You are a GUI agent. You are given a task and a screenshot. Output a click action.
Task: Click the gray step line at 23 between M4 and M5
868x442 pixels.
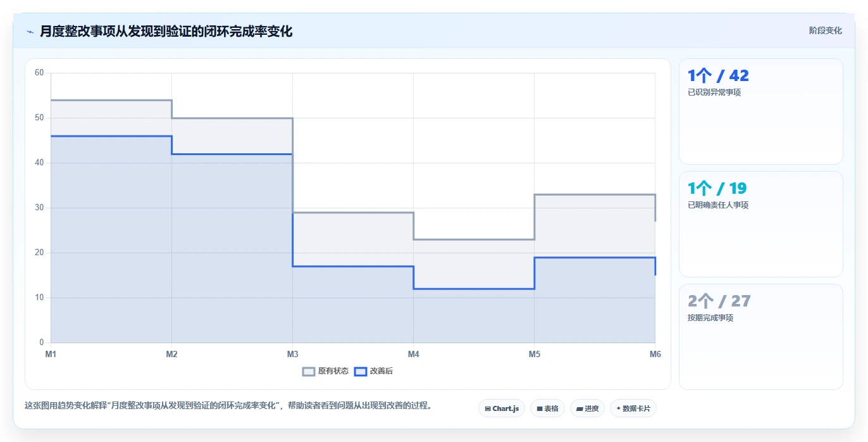coord(474,239)
